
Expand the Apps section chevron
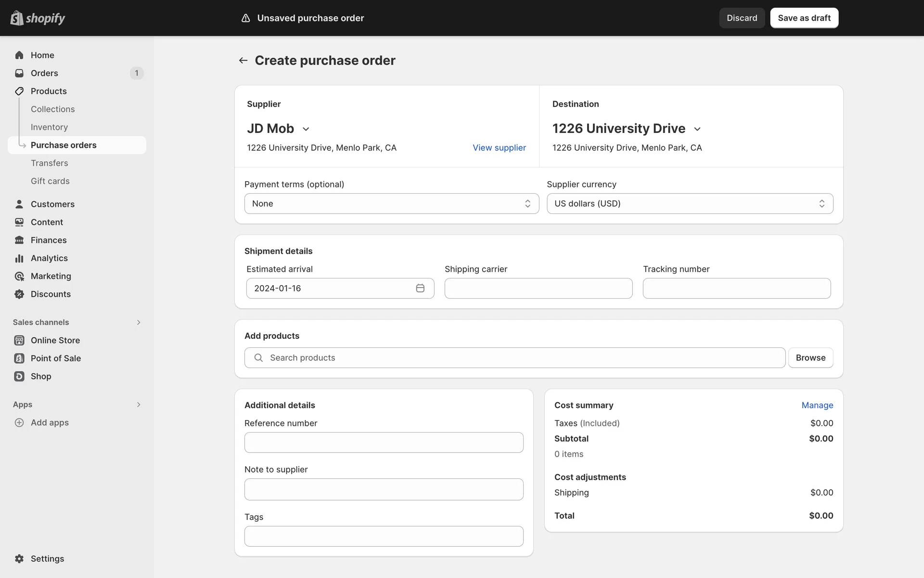tap(139, 405)
